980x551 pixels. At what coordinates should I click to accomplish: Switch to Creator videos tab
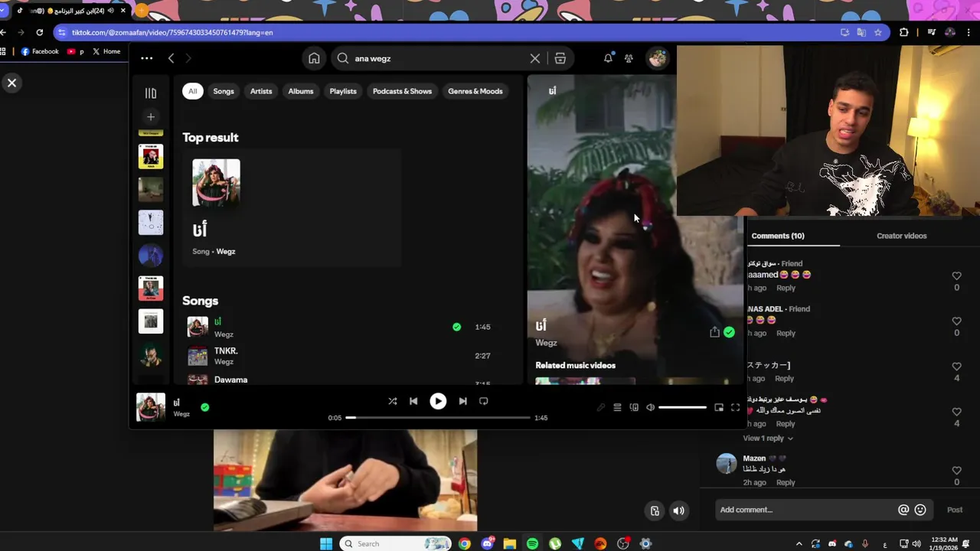[901, 236]
